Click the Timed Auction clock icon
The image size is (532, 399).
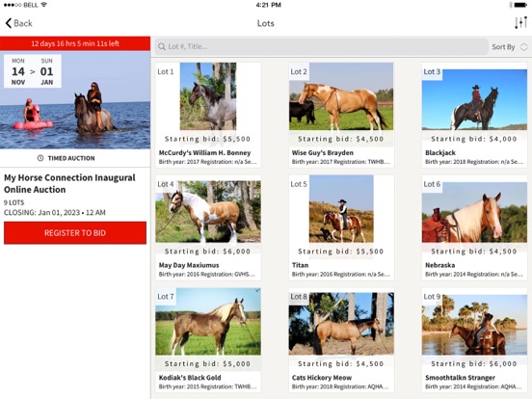coord(40,158)
